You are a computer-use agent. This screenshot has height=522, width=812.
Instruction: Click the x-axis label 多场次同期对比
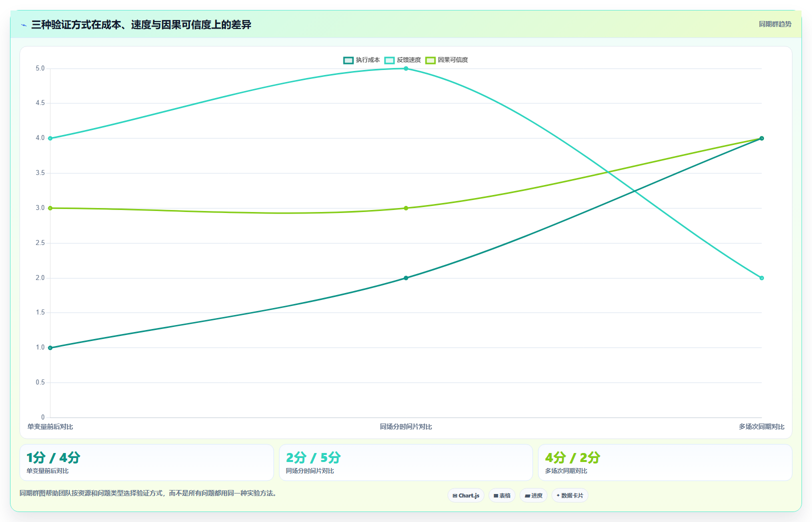click(761, 426)
